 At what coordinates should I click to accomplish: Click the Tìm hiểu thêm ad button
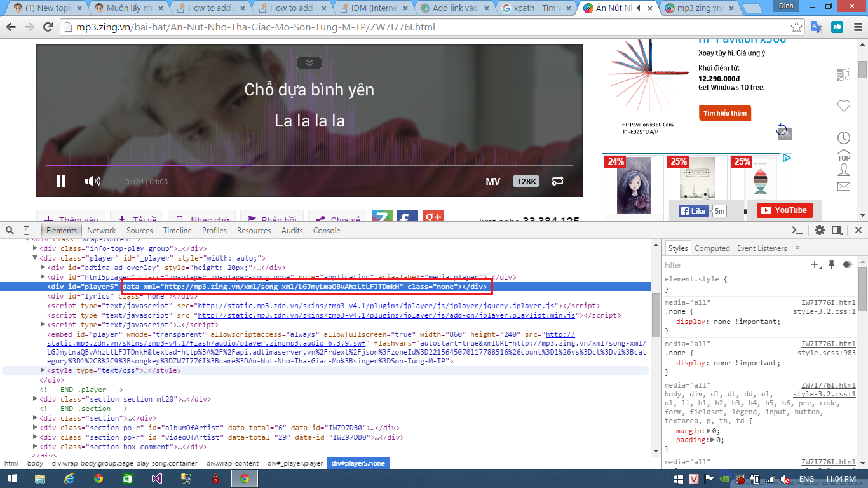724,113
